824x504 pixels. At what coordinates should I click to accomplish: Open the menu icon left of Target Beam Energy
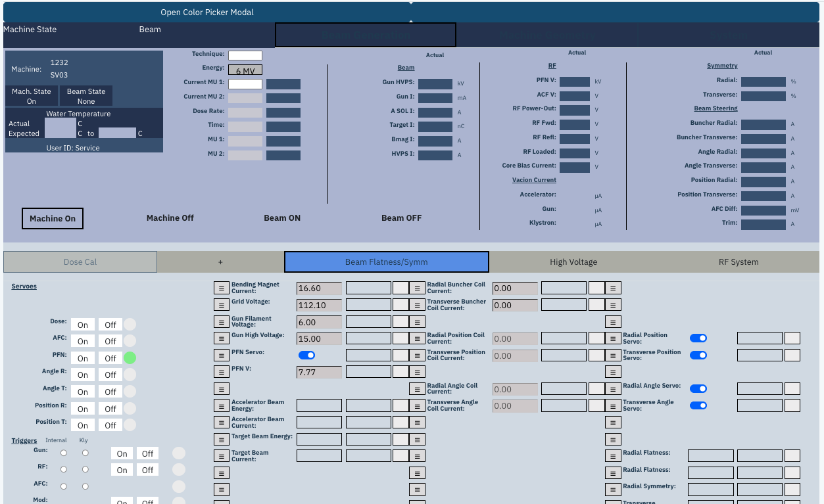click(222, 439)
